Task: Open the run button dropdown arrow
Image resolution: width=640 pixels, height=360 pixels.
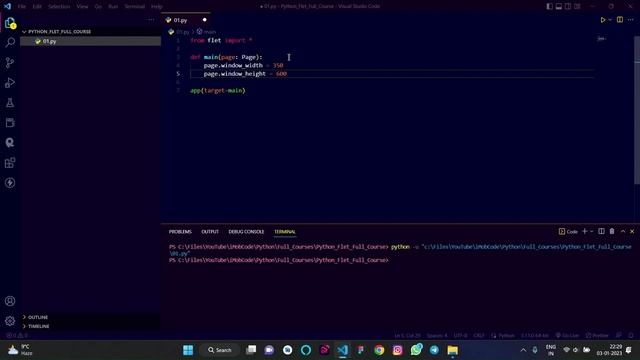Action: 610,20
